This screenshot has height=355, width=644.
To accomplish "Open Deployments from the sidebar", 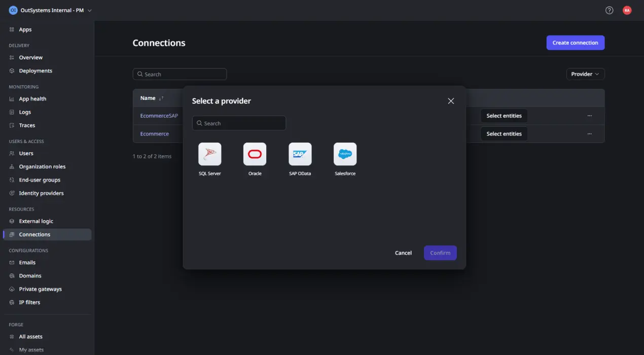I will coord(34,70).
